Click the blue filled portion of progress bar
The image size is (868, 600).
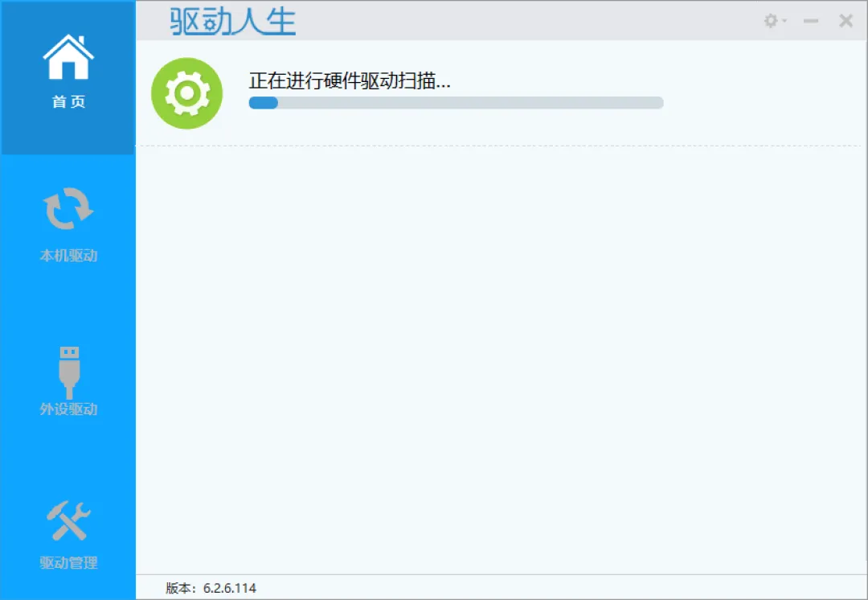264,102
